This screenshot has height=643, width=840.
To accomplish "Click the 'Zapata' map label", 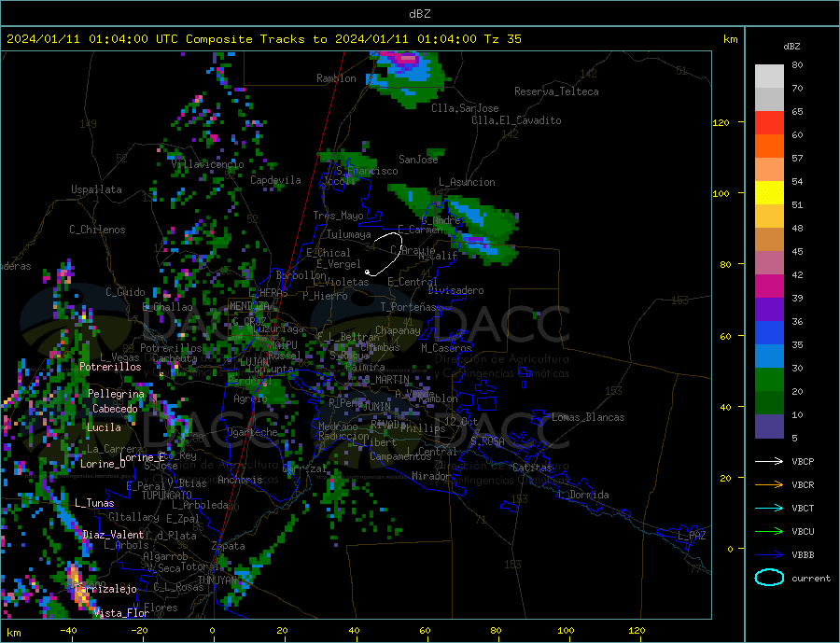I will click(229, 547).
